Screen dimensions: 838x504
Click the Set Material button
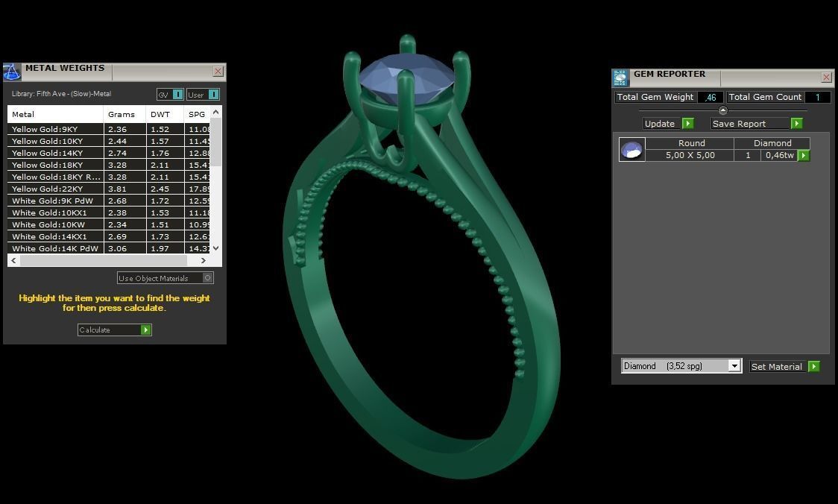(784, 366)
